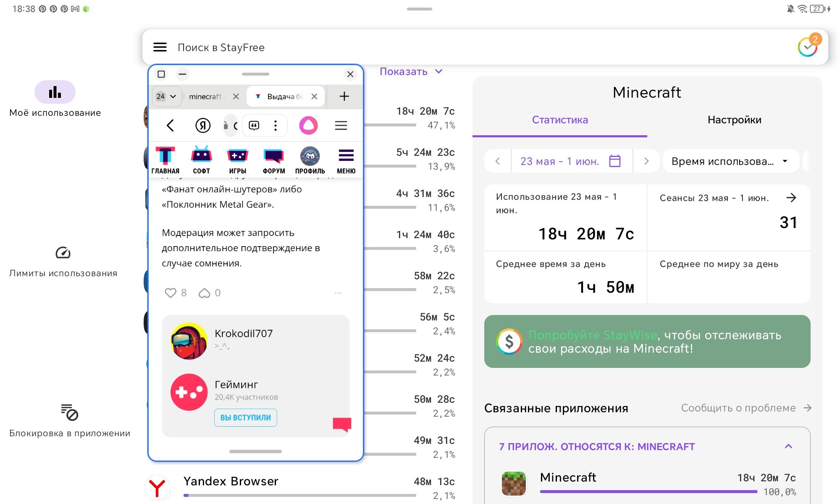Screen dimensions: 840x504
Task: Tap the 5ч 24м 23с usage entry
Action: [425, 159]
